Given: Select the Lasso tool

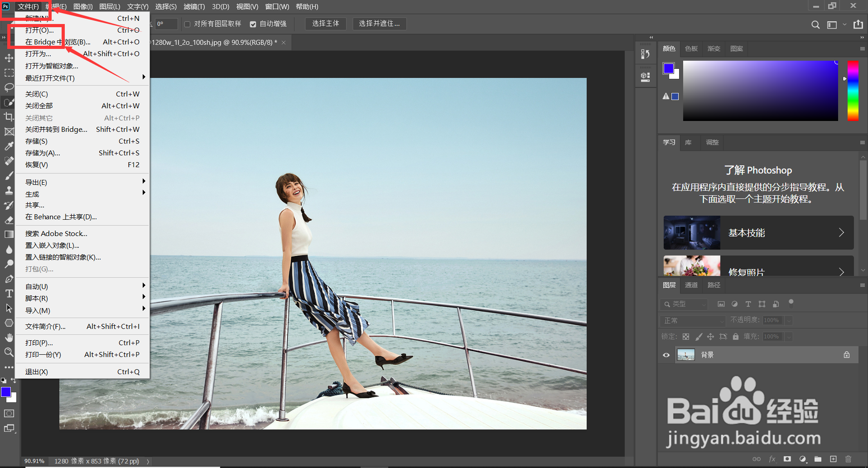Looking at the screenshot, I should [x=9, y=87].
